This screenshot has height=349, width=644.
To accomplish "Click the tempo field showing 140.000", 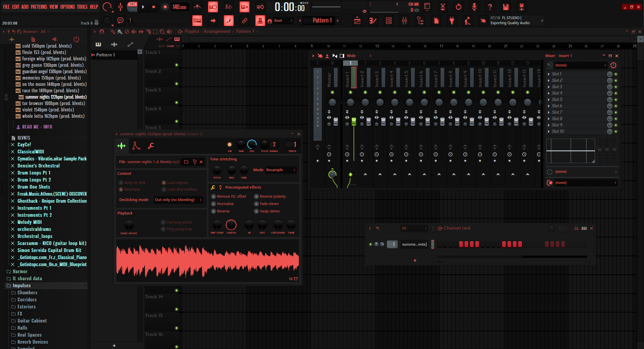I will (179, 7).
